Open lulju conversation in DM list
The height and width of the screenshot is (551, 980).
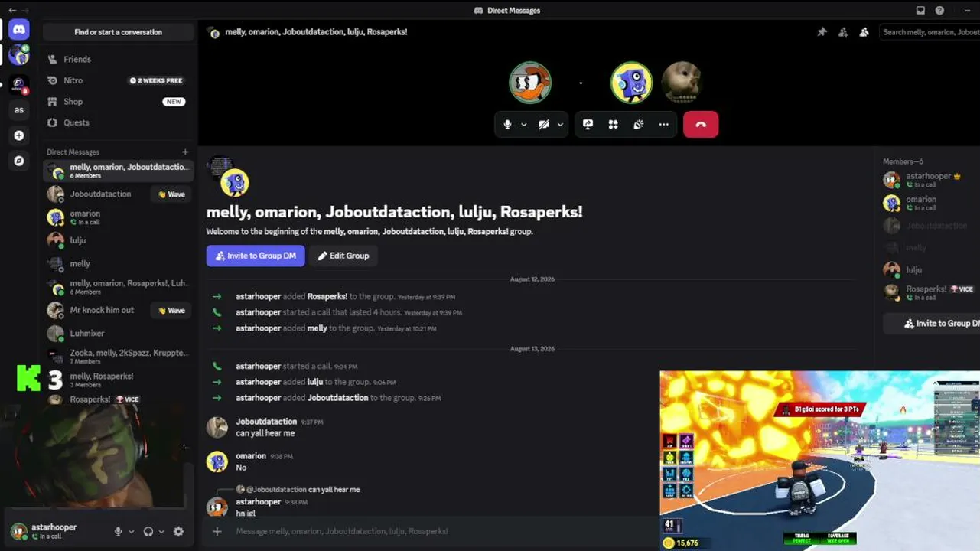point(119,240)
